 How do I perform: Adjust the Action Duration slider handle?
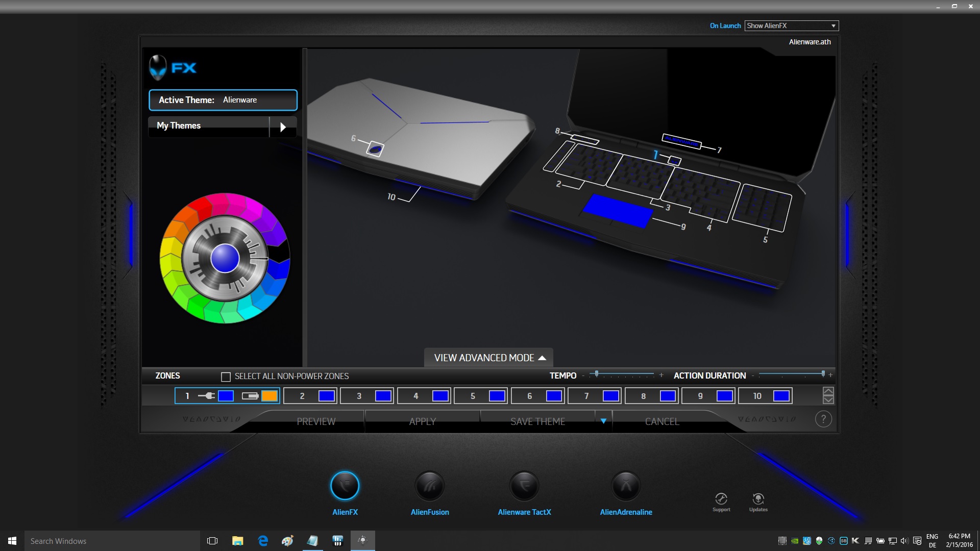pyautogui.click(x=823, y=374)
